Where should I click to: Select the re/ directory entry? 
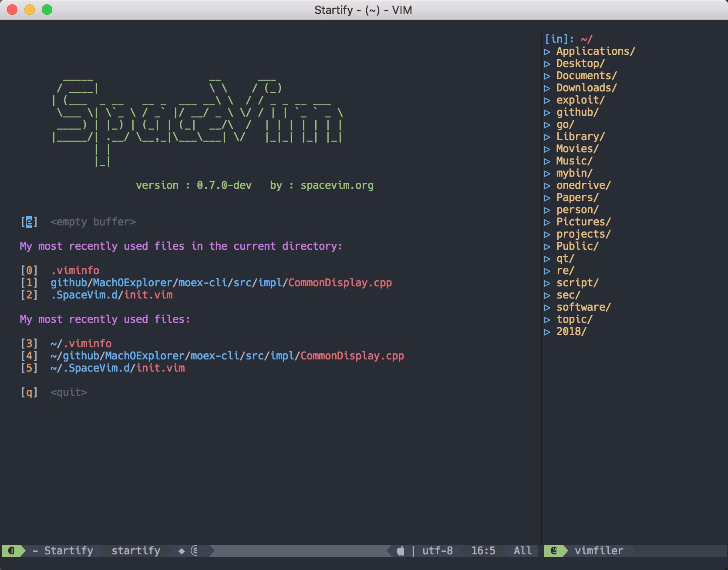[565, 271]
